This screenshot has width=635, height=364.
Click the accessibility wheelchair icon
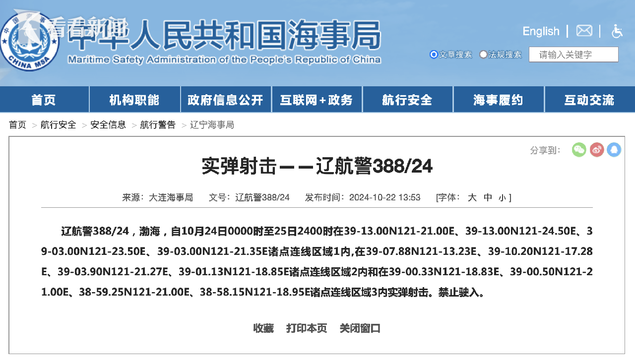click(x=617, y=31)
